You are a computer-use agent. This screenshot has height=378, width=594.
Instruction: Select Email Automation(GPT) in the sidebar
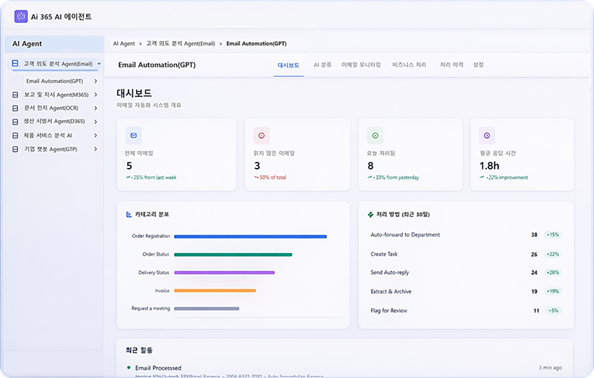click(x=55, y=81)
